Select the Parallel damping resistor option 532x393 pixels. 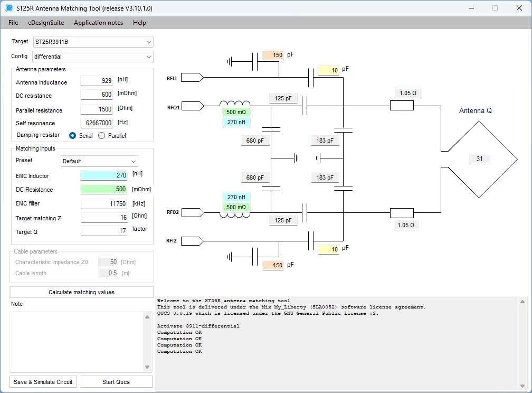[101, 136]
